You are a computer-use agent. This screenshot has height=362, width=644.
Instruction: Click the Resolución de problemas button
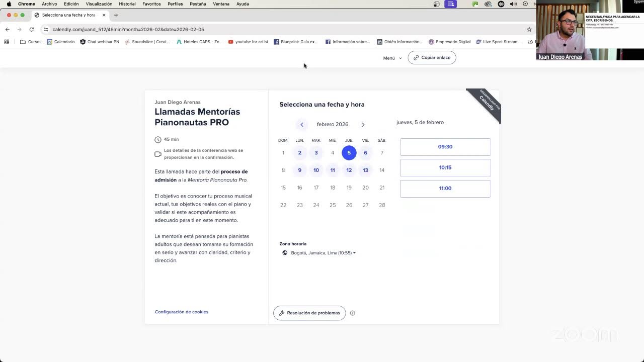(x=309, y=313)
